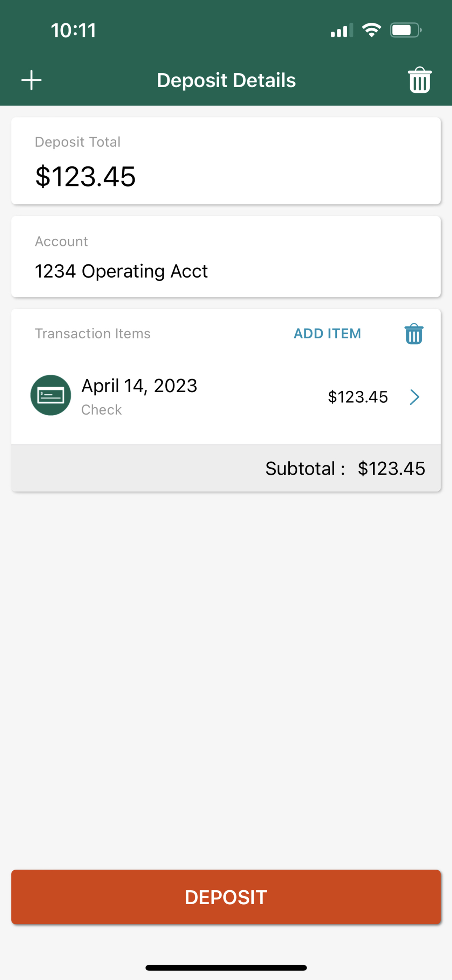Tap the cellular signal bars
The image size is (452, 980).
click(342, 30)
